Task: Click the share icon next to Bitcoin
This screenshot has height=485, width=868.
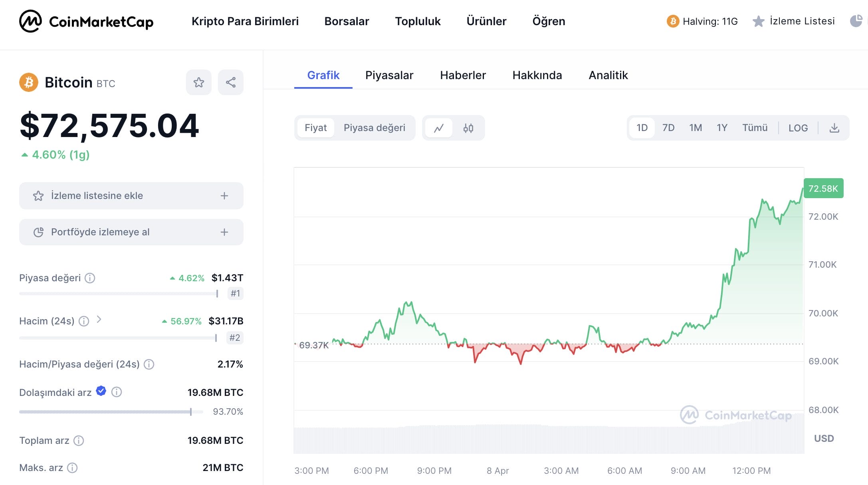Action: tap(230, 83)
